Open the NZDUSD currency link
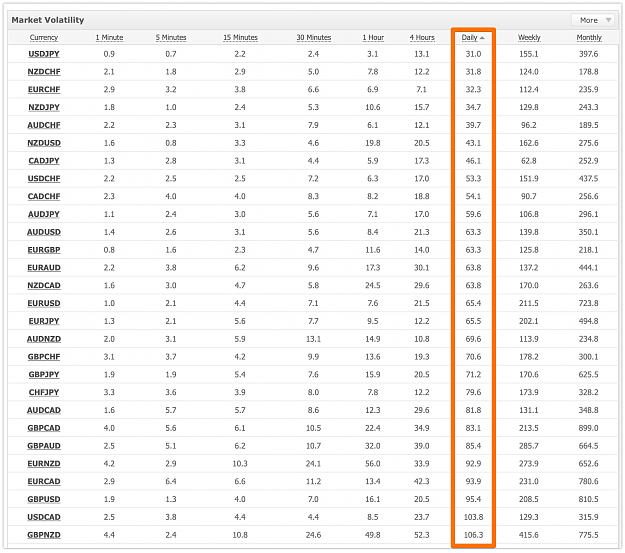This screenshot has height=553, width=625. tap(44, 143)
